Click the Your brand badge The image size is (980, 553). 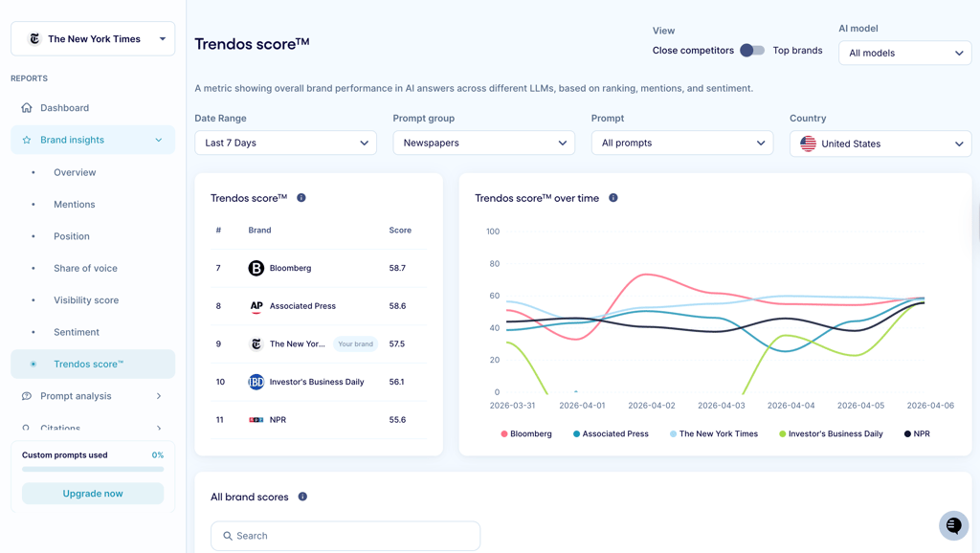[356, 343]
